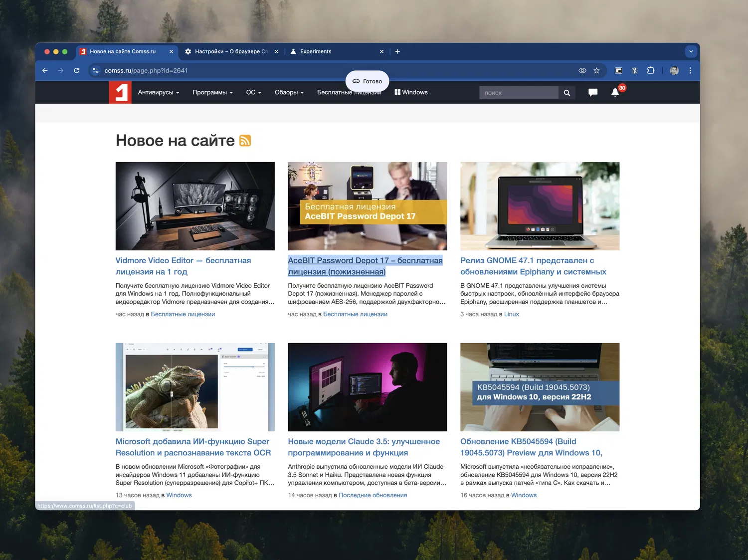Click the Comss red logo
The width and height of the screenshot is (748, 560).
click(120, 92)
